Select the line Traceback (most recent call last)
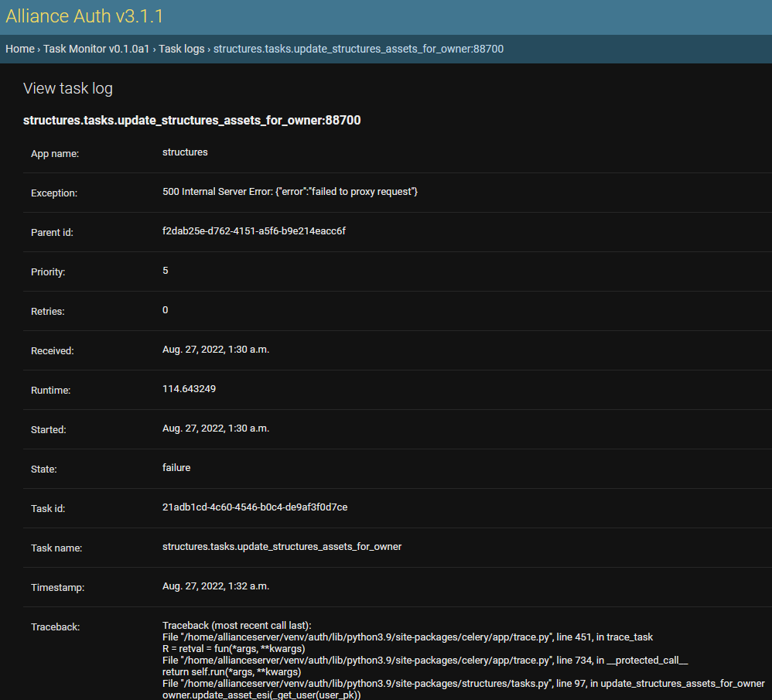 tap(237, 625)
